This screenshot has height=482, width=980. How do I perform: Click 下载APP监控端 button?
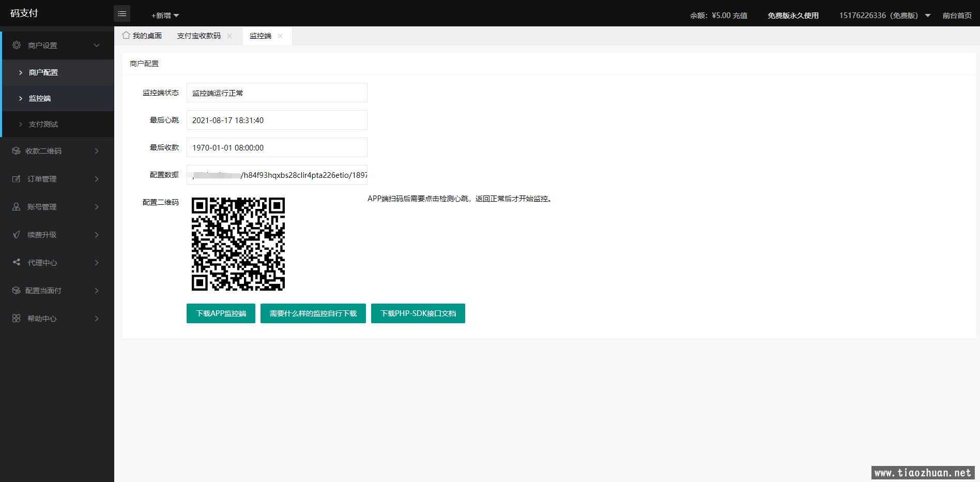coord(221,313)
